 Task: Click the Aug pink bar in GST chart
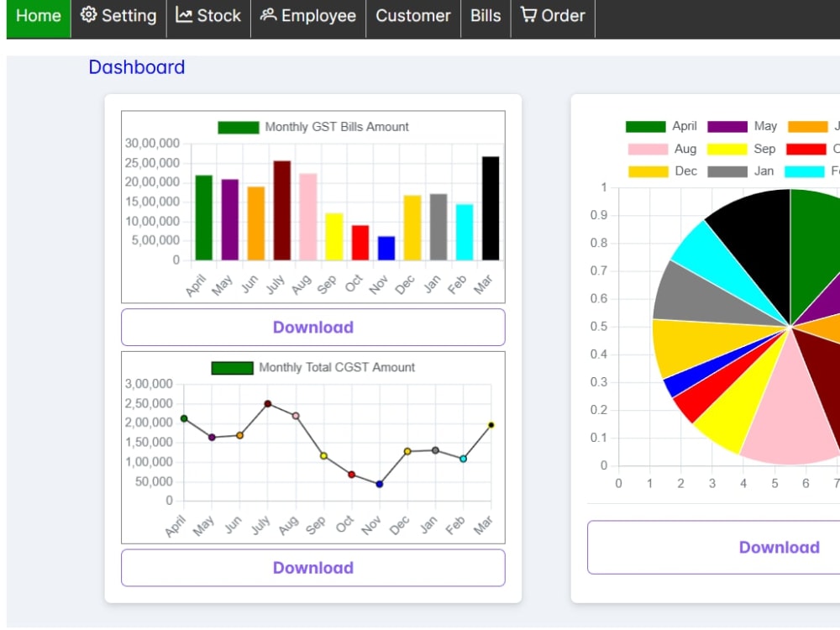(x=308, y=217)
